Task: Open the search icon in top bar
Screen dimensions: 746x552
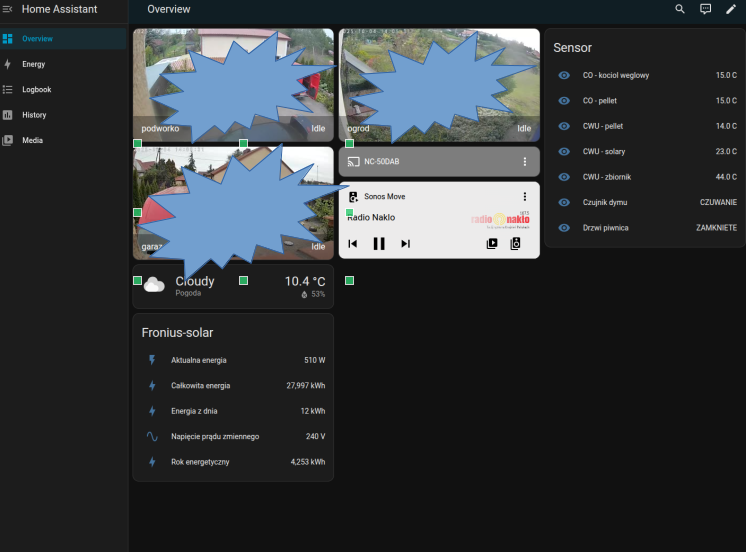Action: pos(680,9)
